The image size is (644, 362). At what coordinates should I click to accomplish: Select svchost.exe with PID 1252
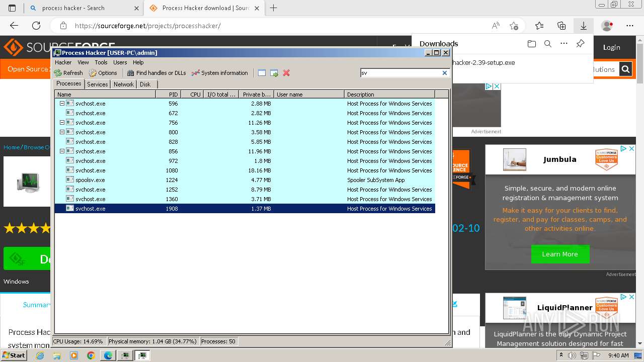245,190
